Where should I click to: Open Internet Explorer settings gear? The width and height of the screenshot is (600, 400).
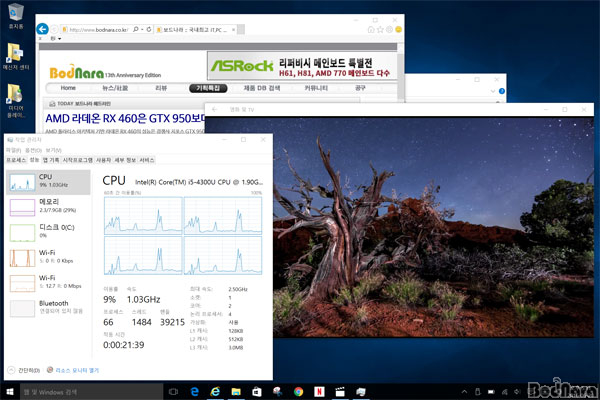(x=389, y=29)
